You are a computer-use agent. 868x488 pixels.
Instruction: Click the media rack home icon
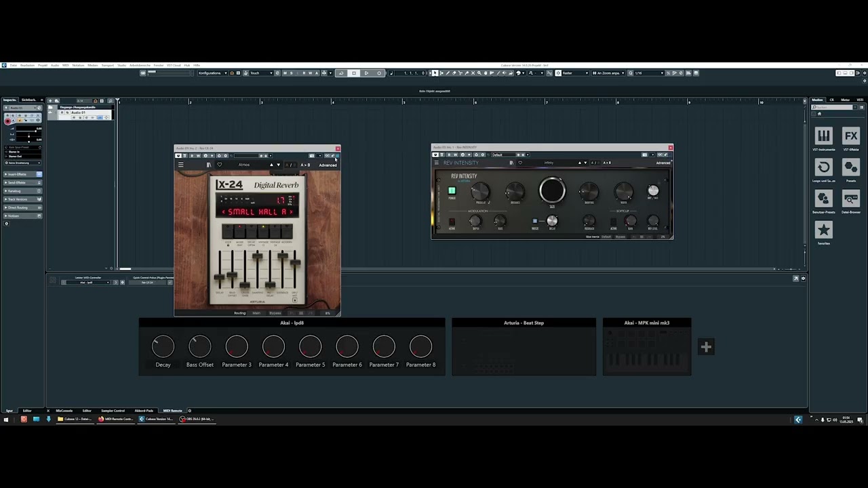(819, 114)
